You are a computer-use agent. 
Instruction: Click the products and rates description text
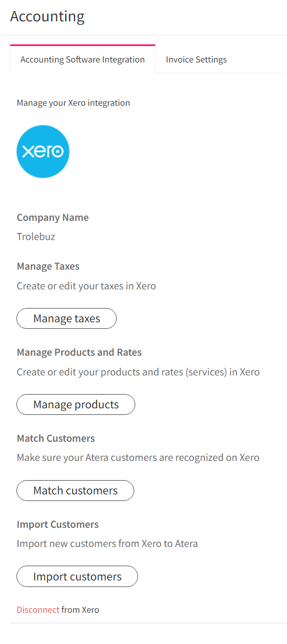(138, 372)
